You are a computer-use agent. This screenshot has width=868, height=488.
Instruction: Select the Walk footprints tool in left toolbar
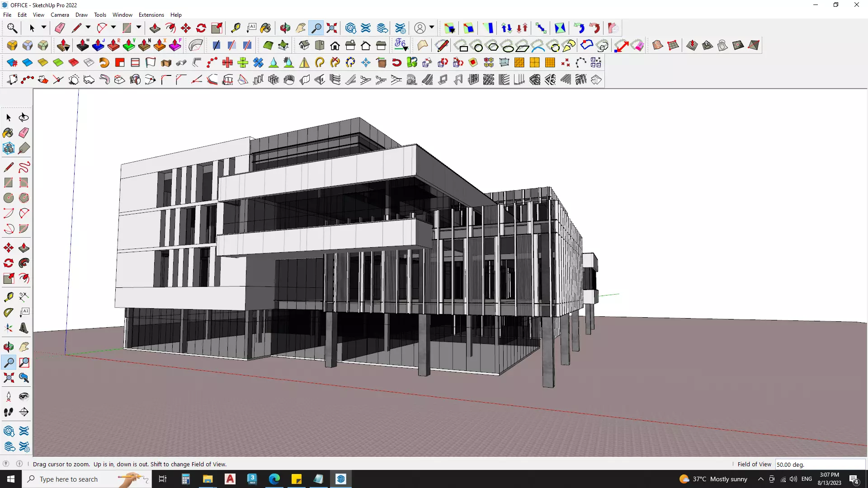9,412
